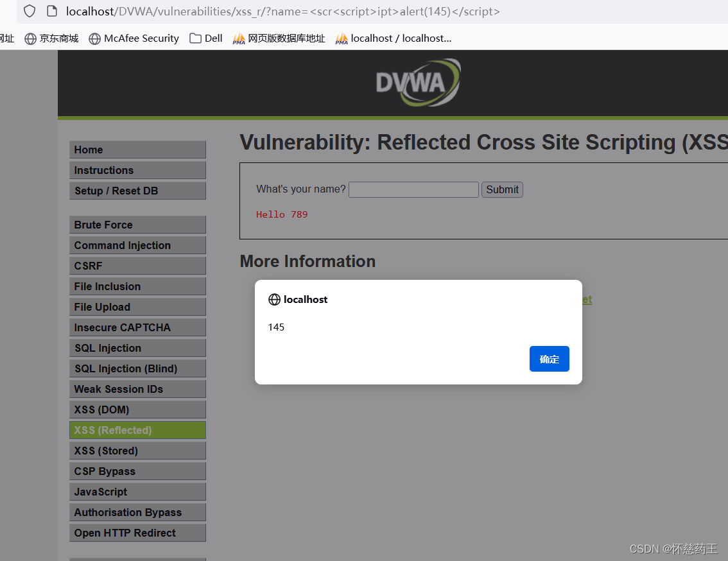Open SQL Injection (Blind) page
This screenshot has height=561, width=728.
(x=137, y=368)
